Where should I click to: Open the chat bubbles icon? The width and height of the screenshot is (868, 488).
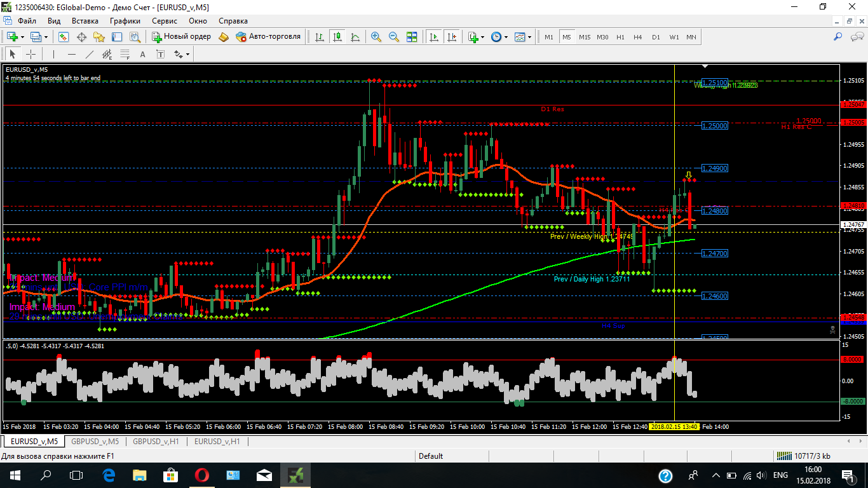pyautogui.click(x=856, y=37)
